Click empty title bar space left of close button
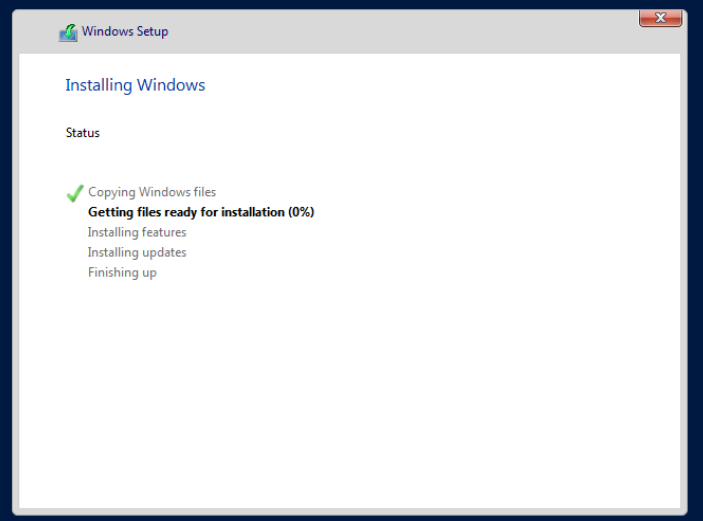This screenshot has width=703, height=521. click(x=400, y=32)
